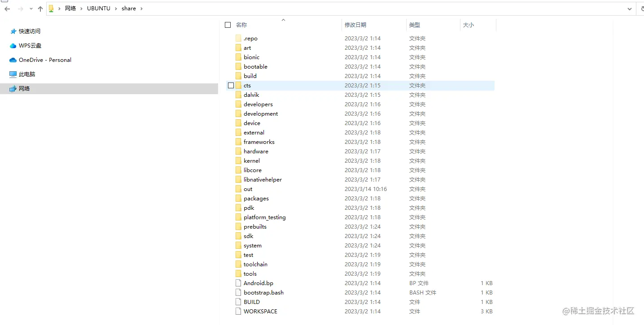This screenshot has height=325, width=644.
Task: Click the OneDrive cloud icon
Action: pyautogui.click(x=13, y=60)
